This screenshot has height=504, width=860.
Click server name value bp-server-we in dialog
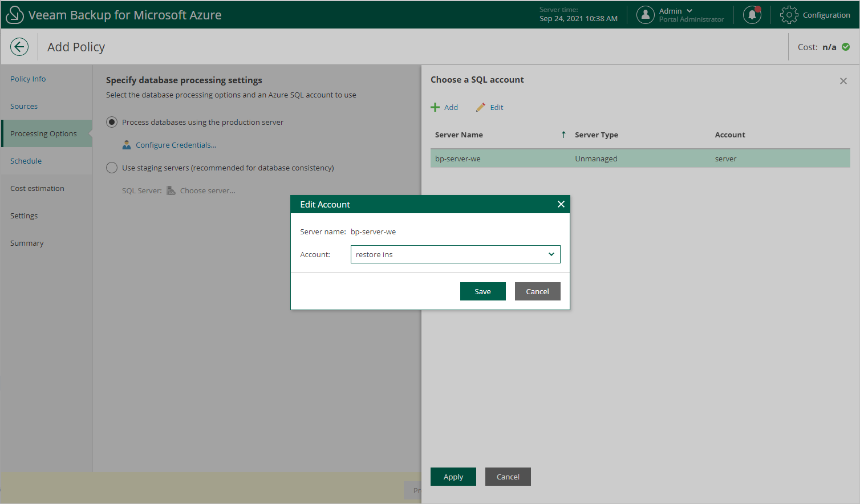coord(373,231)
